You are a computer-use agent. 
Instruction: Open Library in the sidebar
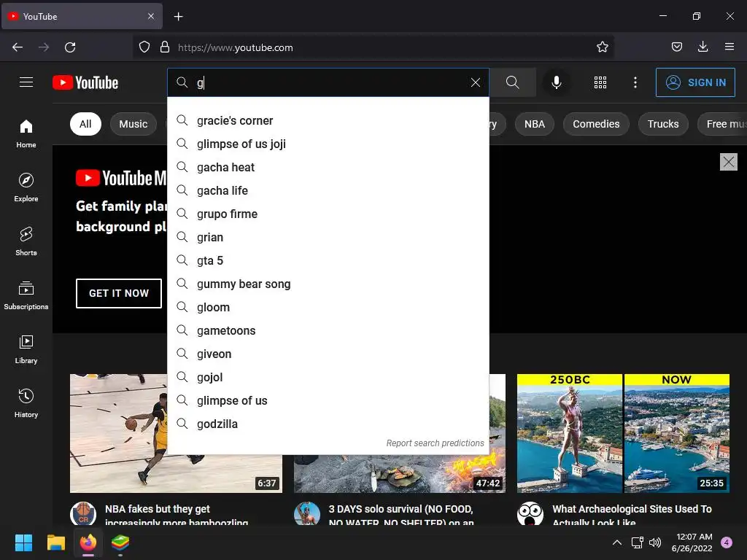(x=26, y=349)
